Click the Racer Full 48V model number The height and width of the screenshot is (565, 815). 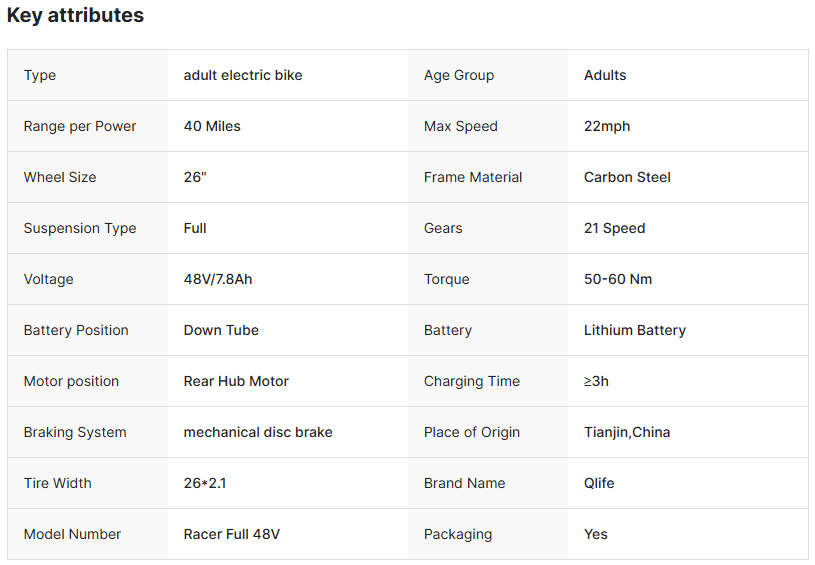tap(232, 534)
